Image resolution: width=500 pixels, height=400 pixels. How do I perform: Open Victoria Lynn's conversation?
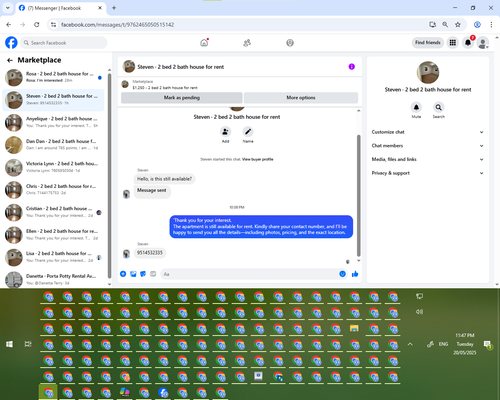54,167
